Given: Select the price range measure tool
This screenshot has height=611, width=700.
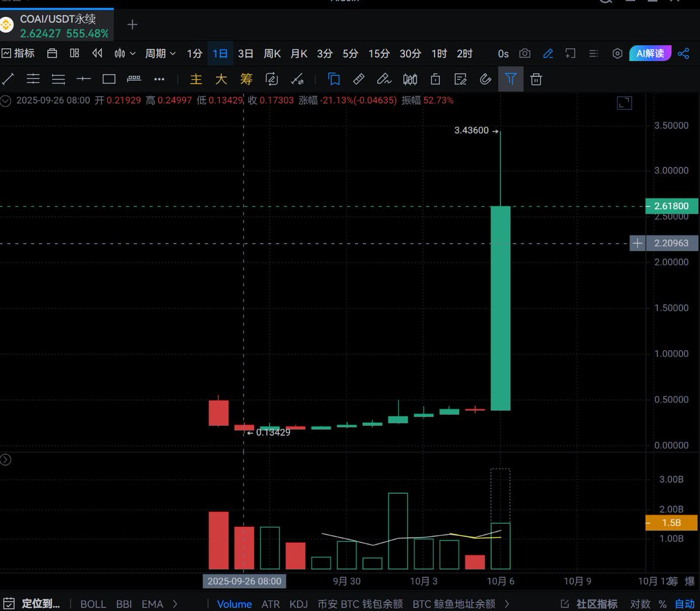Looking at the screenshot, I should (x=134, y=79).
